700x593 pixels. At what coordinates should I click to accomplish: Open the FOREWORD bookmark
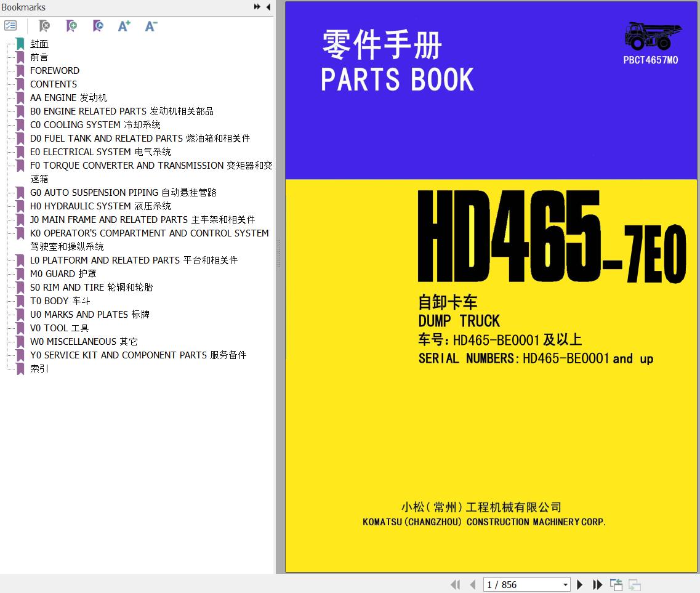[x=54, y=71]
